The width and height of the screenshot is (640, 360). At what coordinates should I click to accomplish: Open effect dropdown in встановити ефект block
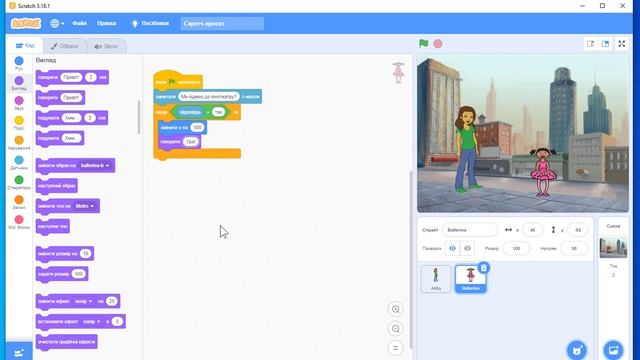(91, 322)
